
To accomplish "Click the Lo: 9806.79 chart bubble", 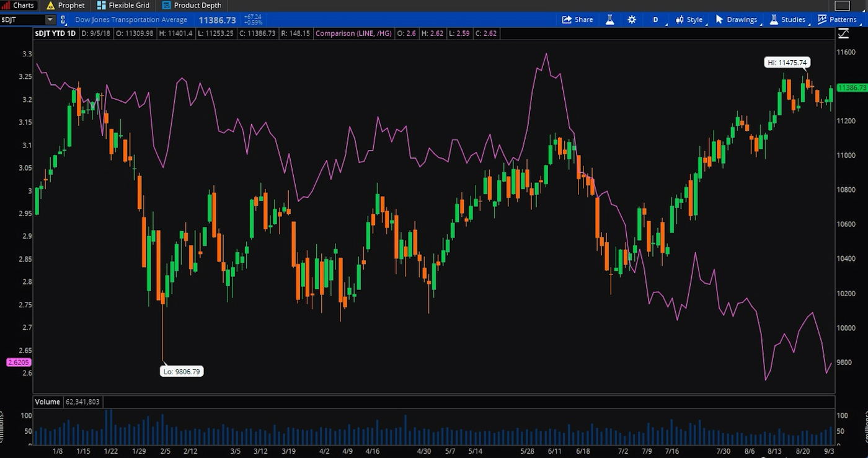I will pos(182,371).
